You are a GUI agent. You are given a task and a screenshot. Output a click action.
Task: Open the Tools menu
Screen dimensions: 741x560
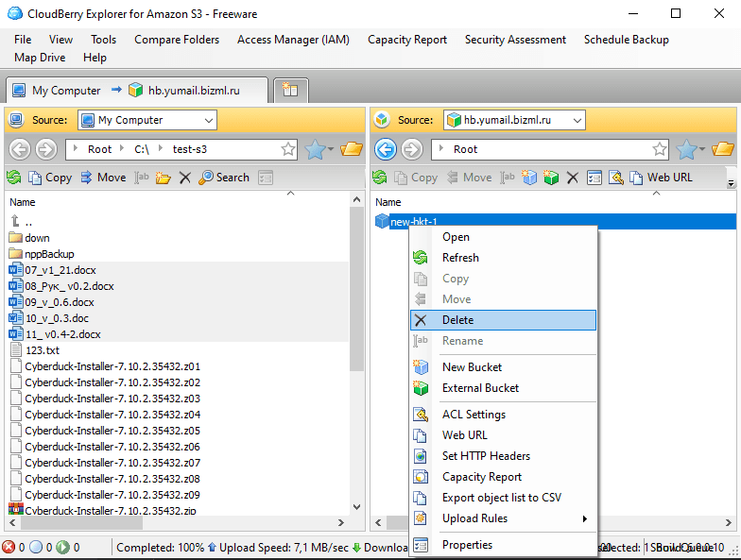pyautogui.click(x=104, y=40)
